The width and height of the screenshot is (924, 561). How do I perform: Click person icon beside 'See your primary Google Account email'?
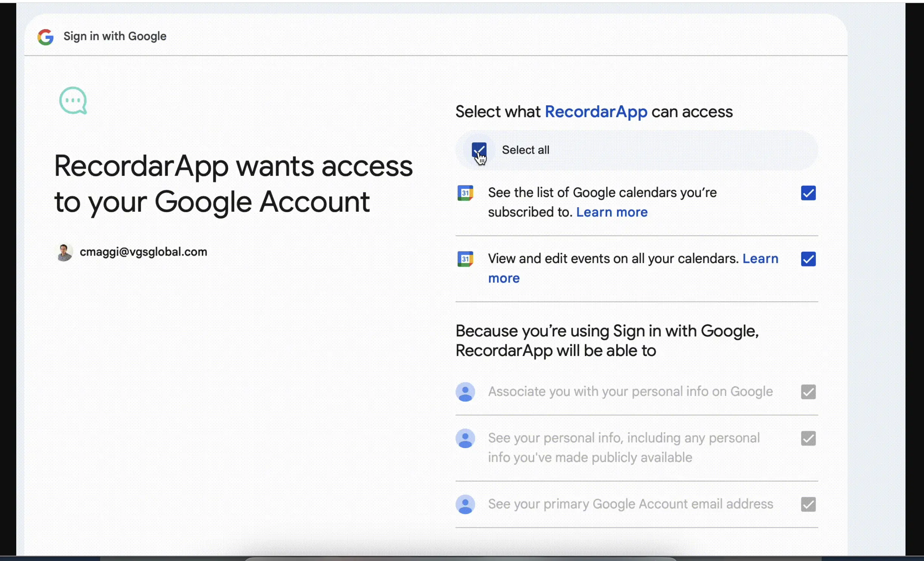pos(465,504)
